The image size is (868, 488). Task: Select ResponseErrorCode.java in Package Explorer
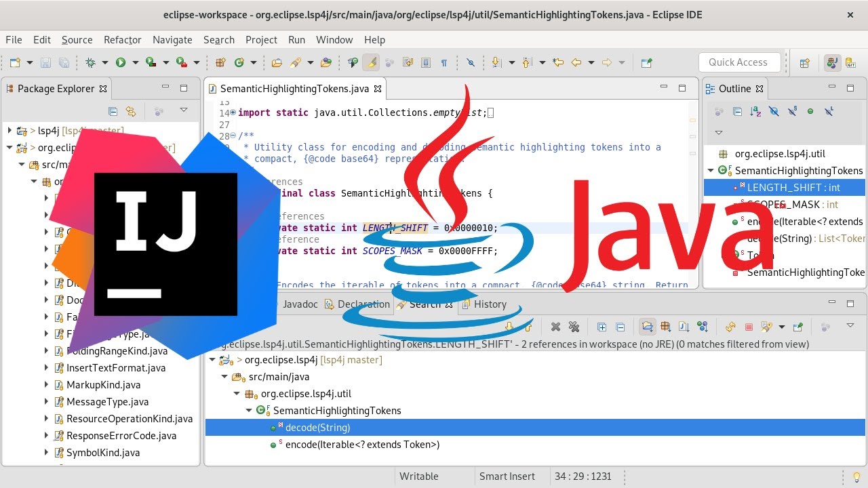[x=121, y=436]
